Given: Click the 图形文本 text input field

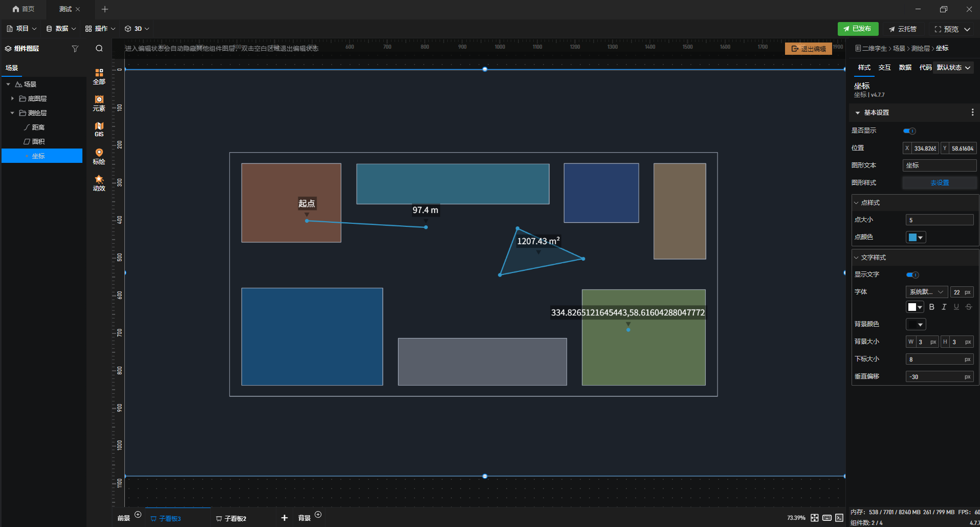Looking at the screenshot, I should coord(940,165).
